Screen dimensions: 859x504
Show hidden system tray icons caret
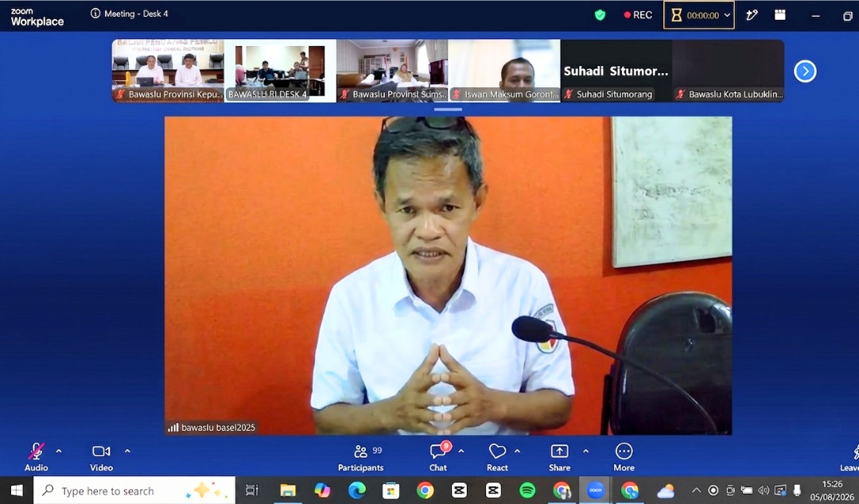[x=696, y=490]
